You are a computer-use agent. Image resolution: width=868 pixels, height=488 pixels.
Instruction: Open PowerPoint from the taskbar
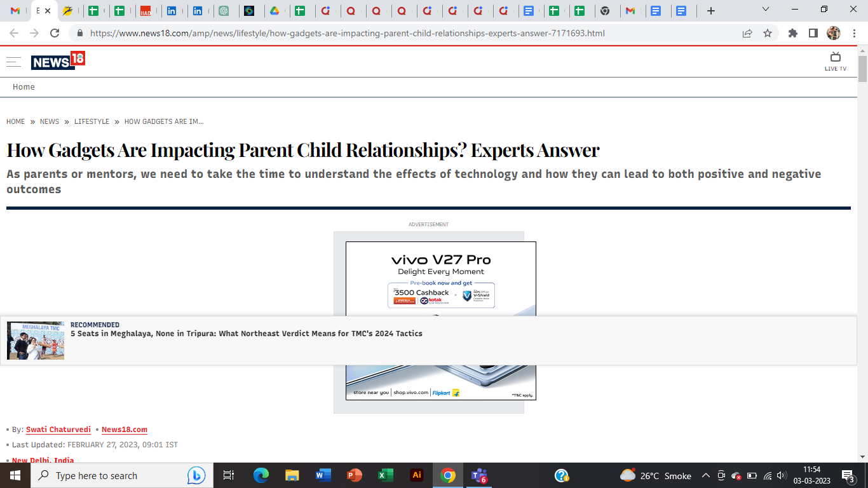(355, 475)
